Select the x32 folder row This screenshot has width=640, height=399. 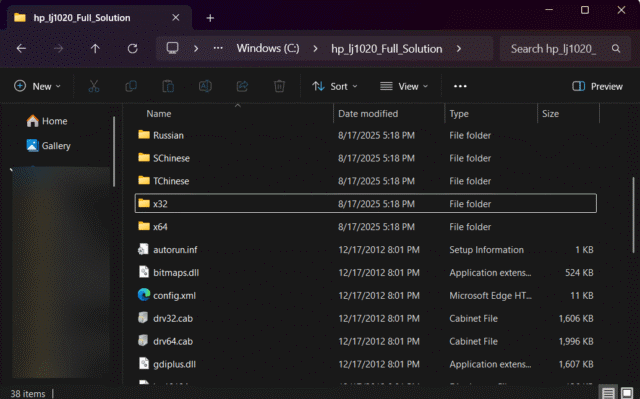pos(365,203)
